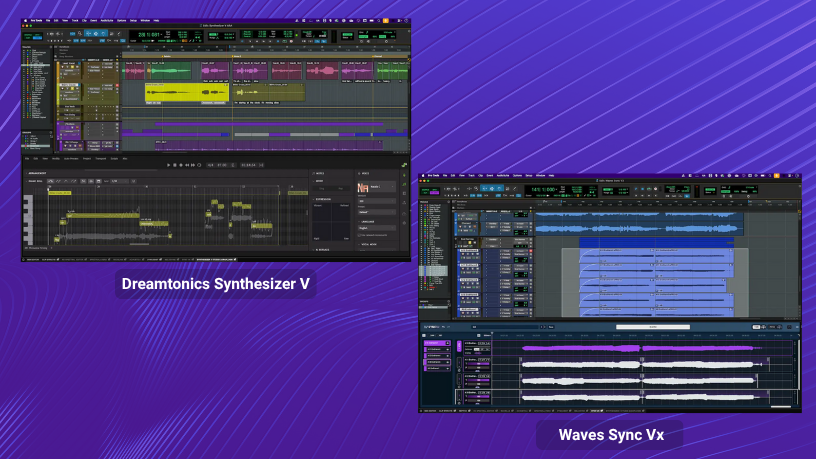Select green waveform clip on top track
This screenshot has width=816, height=459.
pos(171,71)
